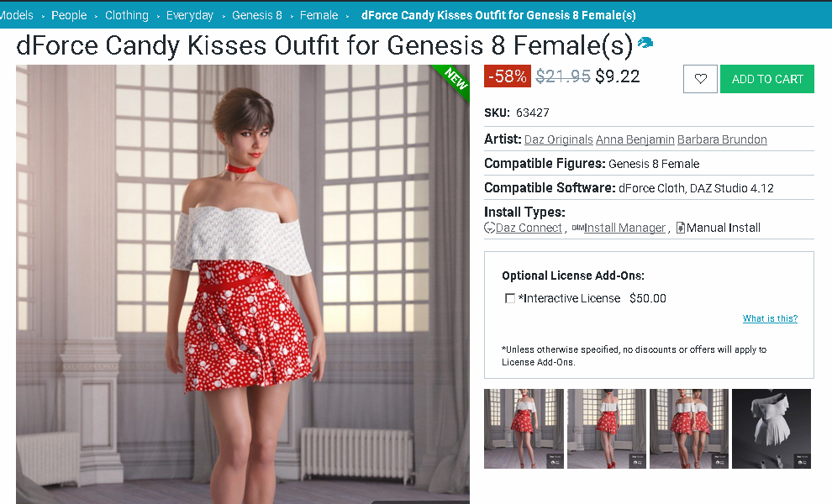
Task: Click the green NEW corner ribbon
Action: coord(453,81)
